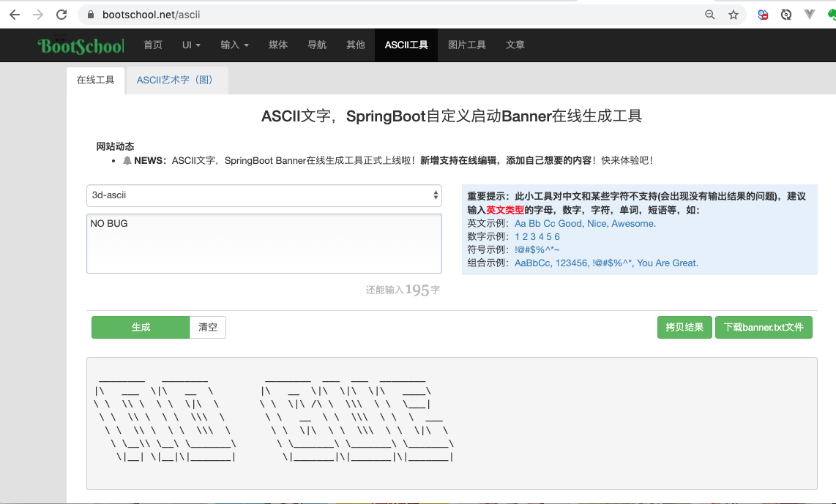836x504 pixels.
Task: Click the ASCII art output area
Action: pos(452,424)
